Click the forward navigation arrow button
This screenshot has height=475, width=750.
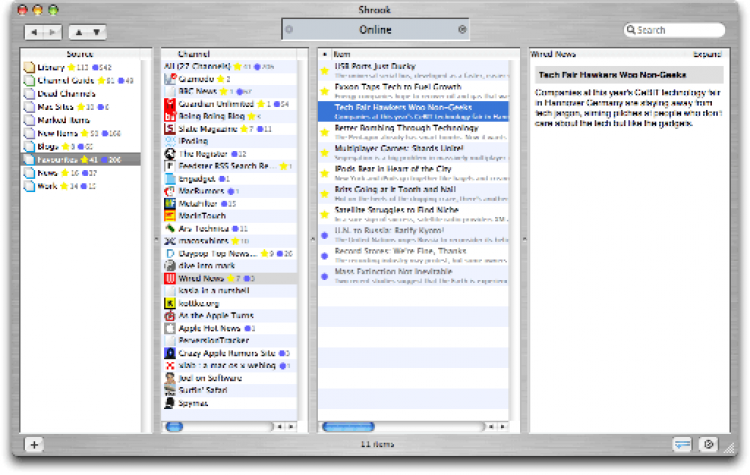pos(53,32)
